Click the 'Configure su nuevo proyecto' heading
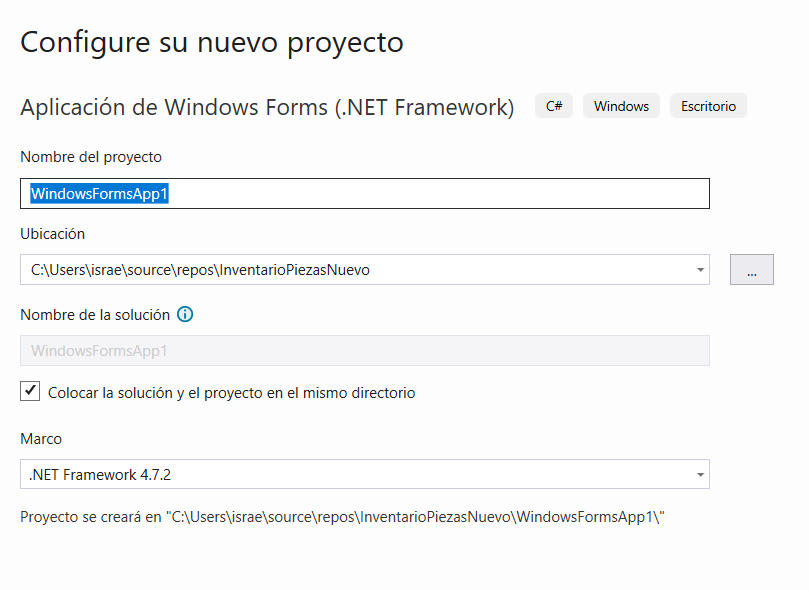809x590 pixels. [x=212, y=43]
